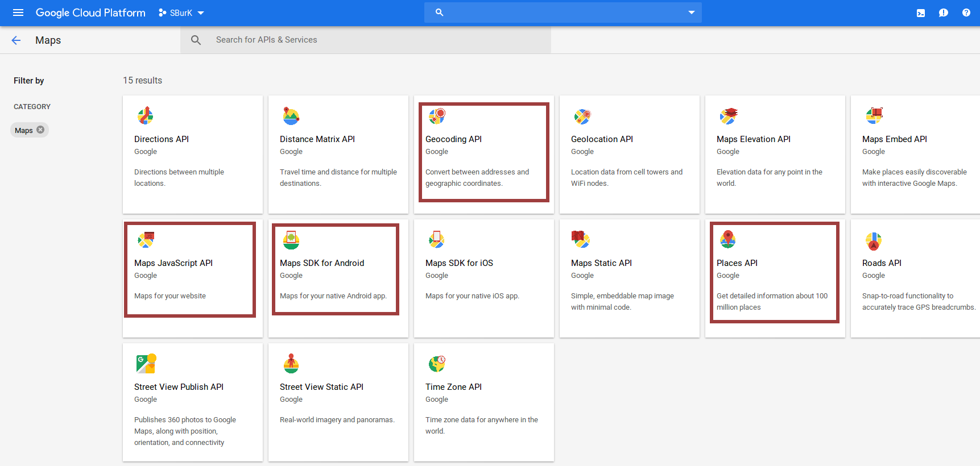Open the SBurK project selector dropdown

pyautogui.click(x=181, y=13)
